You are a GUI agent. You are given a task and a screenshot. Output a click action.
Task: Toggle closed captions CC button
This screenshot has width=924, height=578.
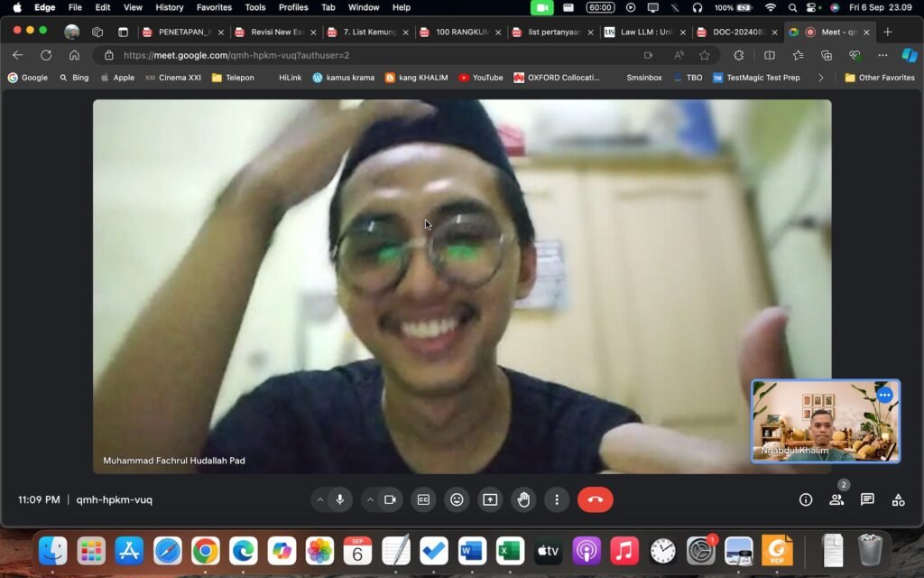pyautogui.click(x=423, y=499)
